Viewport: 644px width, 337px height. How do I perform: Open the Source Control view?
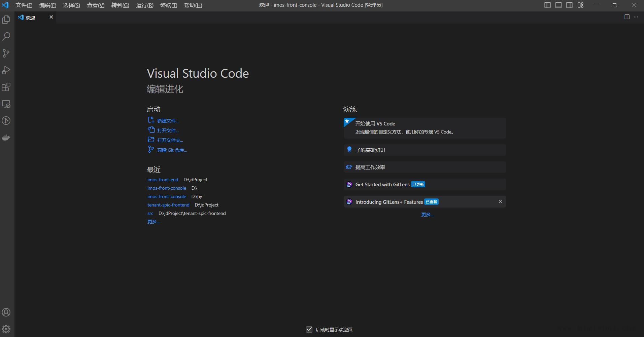click(6, 53)
